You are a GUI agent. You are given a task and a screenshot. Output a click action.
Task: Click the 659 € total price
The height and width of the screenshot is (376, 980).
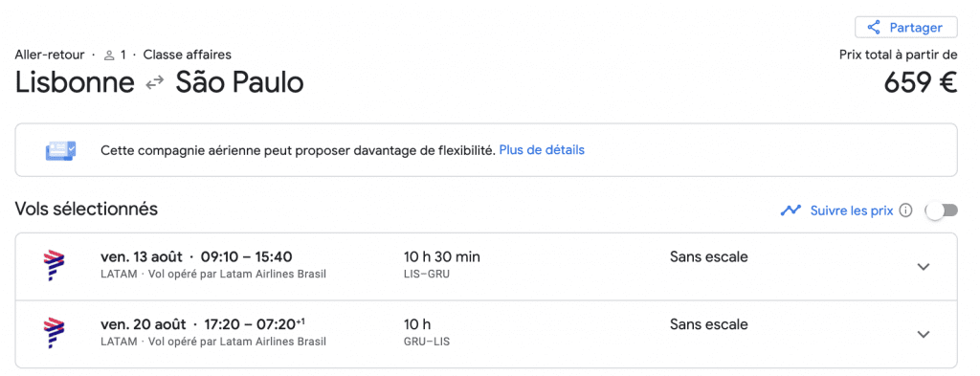click(x=921, y=82)
